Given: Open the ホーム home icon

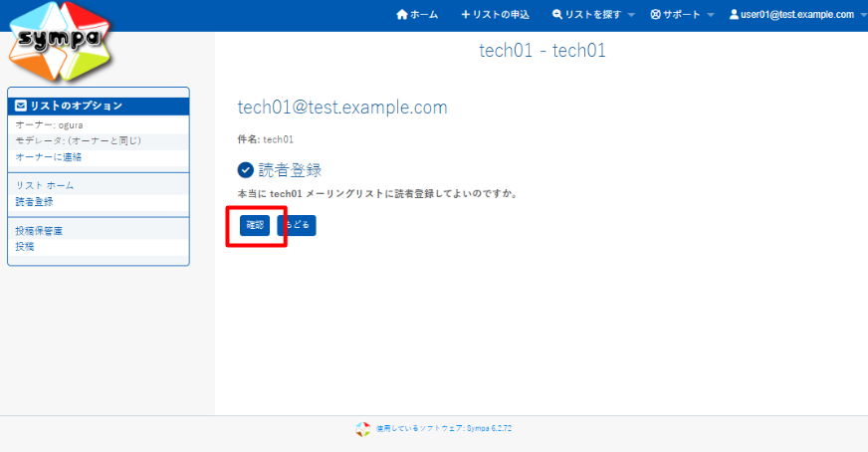Looking at the screenshot, I should pyautogui.click(x=402, y=14).
